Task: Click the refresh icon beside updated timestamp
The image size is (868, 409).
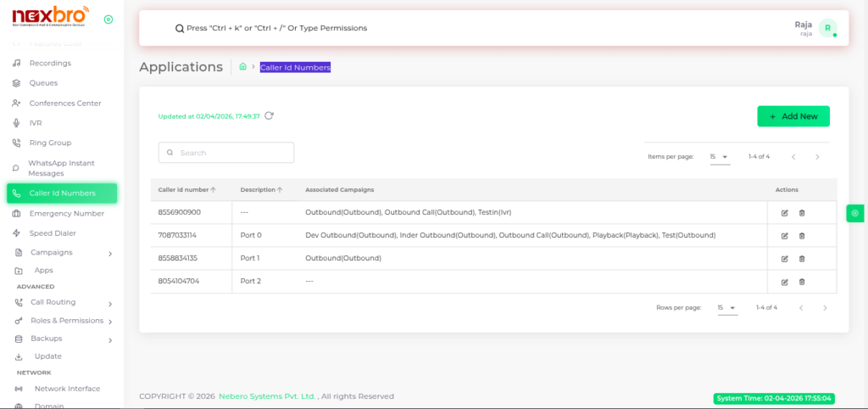Action: 269,116
